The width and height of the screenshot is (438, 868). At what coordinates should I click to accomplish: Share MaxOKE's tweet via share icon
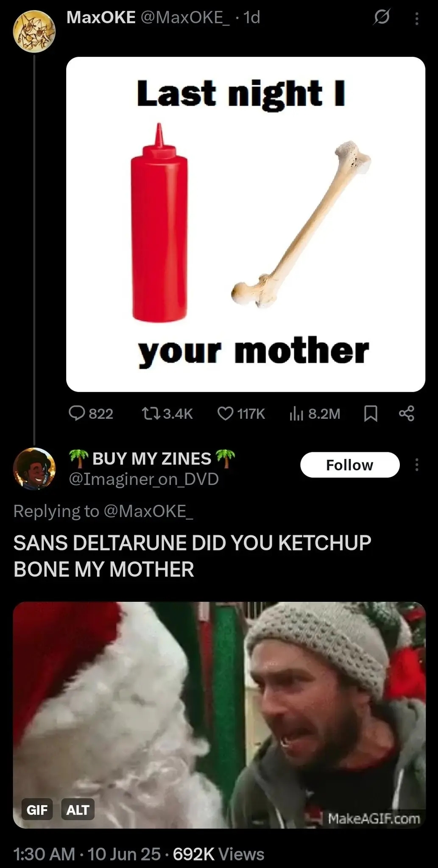pos(407,413)
